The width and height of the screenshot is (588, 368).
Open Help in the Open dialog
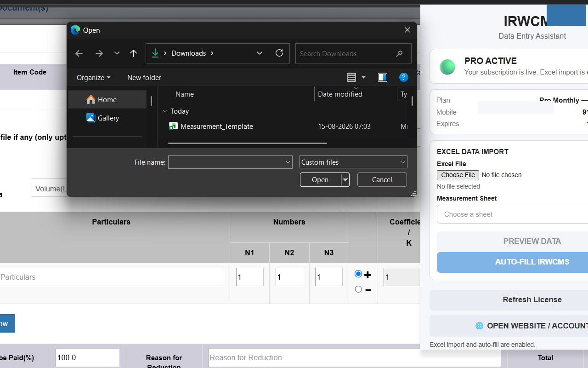point(404,77)
